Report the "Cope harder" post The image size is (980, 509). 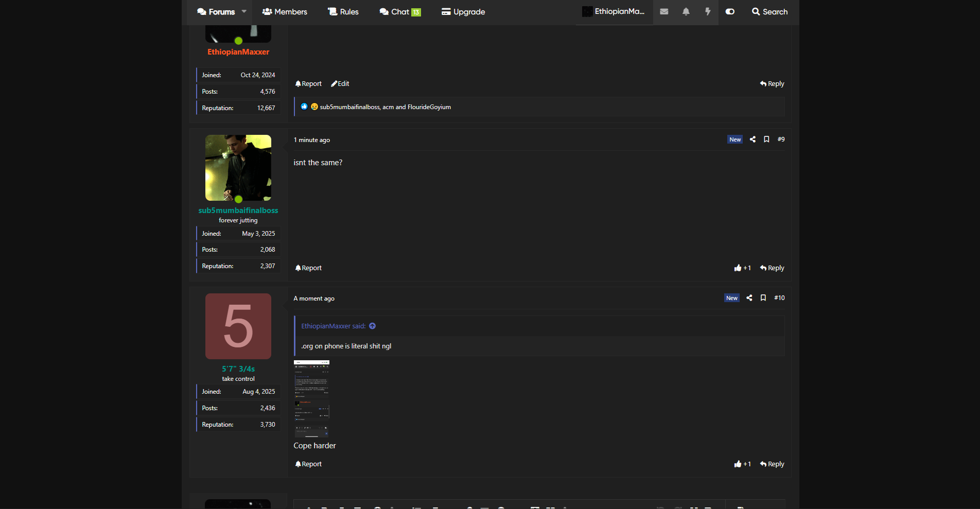coord(308,464)
